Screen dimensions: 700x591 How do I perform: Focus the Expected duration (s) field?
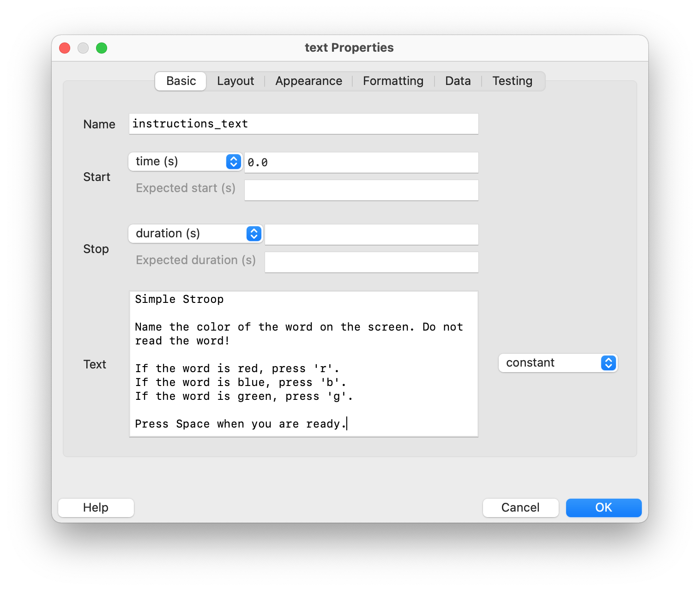click(x=371, y=262)
